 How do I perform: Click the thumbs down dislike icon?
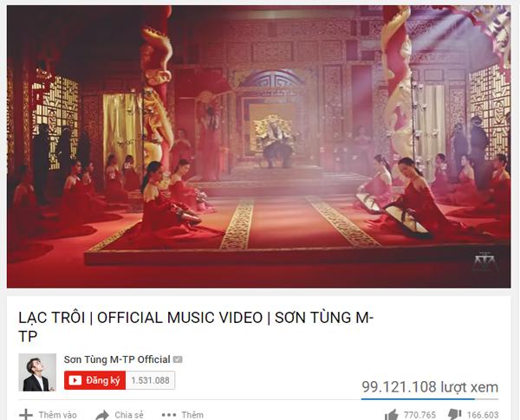[454, 415]
